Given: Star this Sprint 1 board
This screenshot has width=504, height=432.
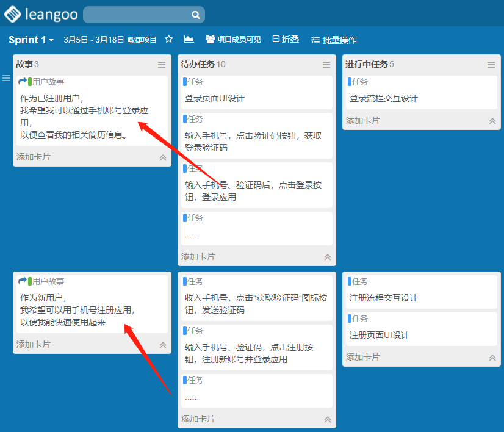Looking at the screenshot, I should point(169,39).
